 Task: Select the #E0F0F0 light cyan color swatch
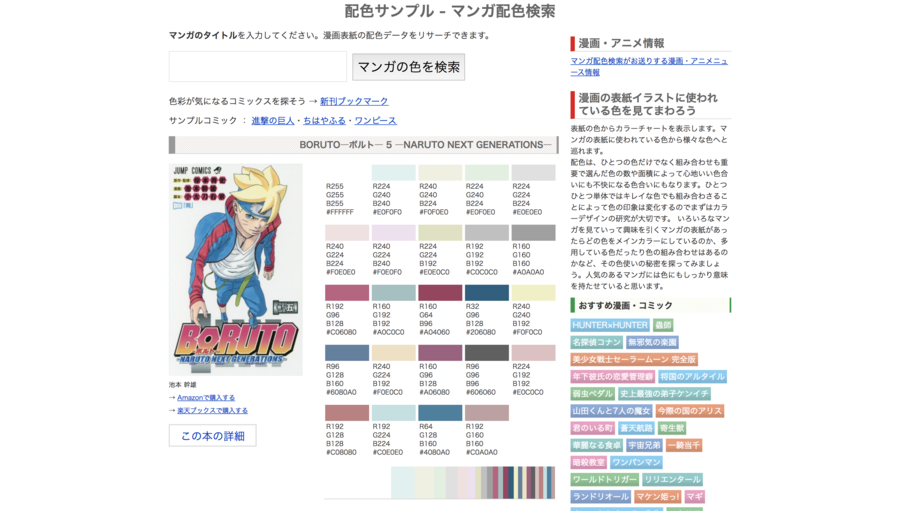pos(393,172)
